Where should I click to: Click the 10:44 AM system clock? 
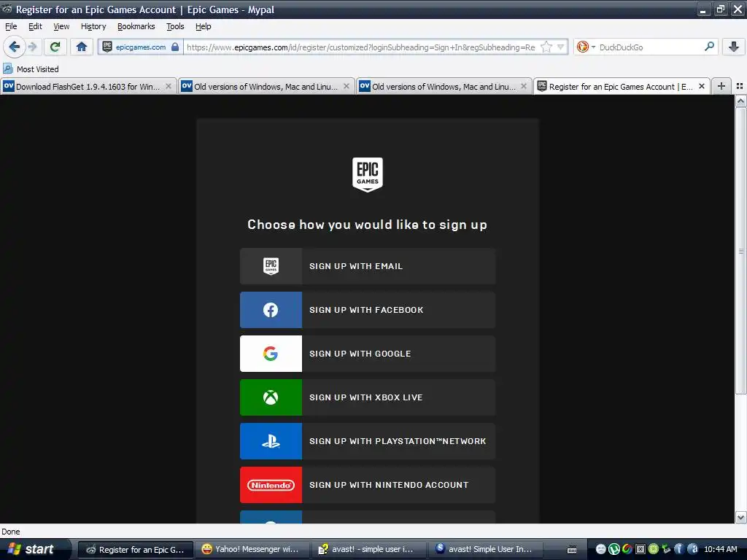(x=720, y=550)
